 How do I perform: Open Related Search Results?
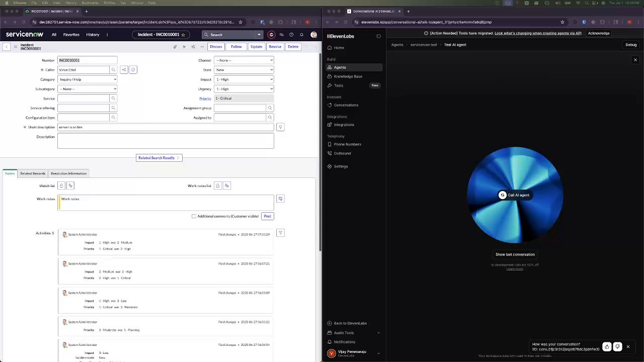click(159, 158)
